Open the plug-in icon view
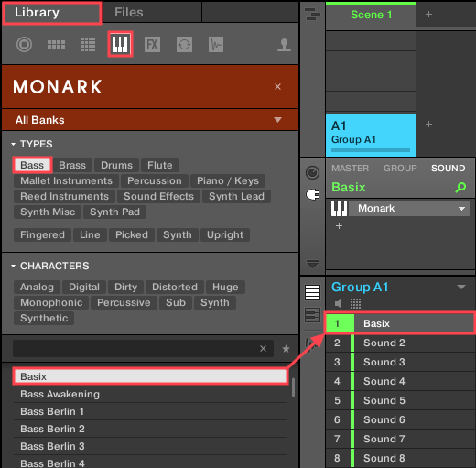 (313, 194)
